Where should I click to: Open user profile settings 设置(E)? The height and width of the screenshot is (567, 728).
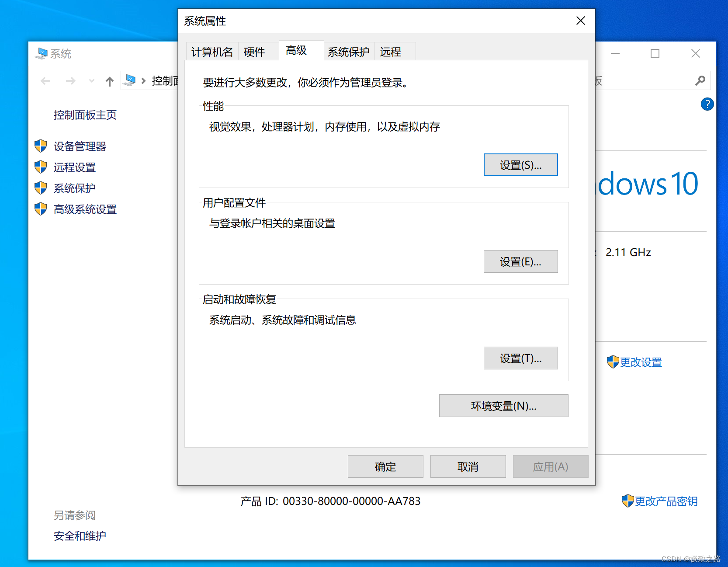(520, 261)
